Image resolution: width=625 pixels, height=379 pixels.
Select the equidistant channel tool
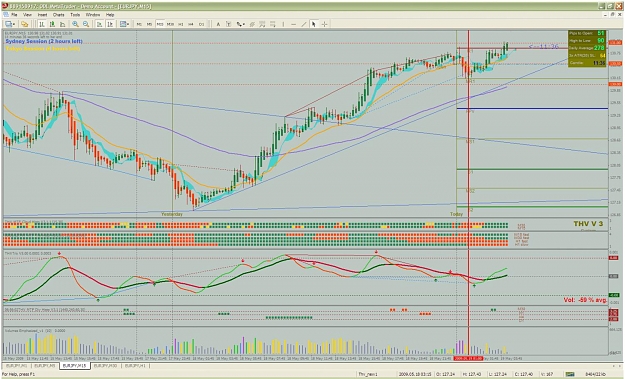(x=252, y=24)
